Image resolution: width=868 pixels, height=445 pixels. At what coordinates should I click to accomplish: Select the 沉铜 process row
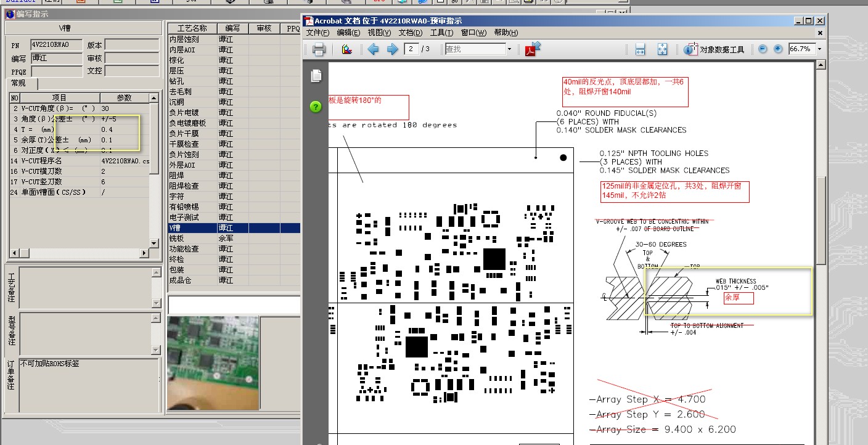[234, 102]
